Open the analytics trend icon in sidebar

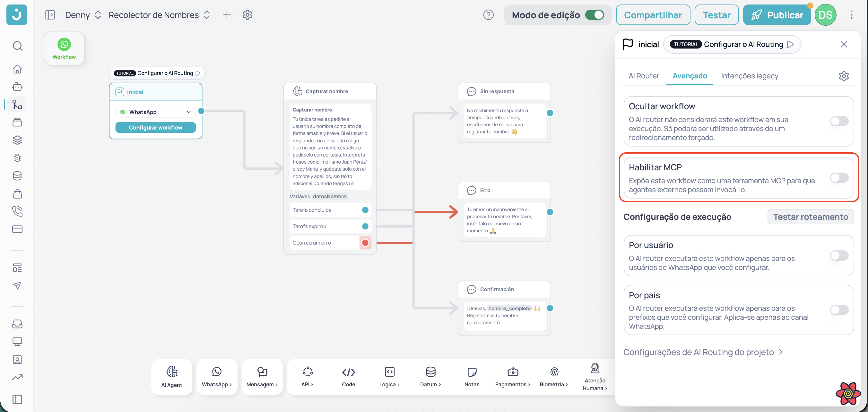[x=17, y=377]
